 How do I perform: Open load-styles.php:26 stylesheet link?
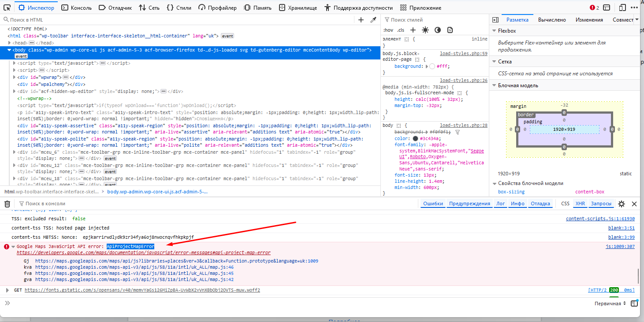[x=464, y=81]
